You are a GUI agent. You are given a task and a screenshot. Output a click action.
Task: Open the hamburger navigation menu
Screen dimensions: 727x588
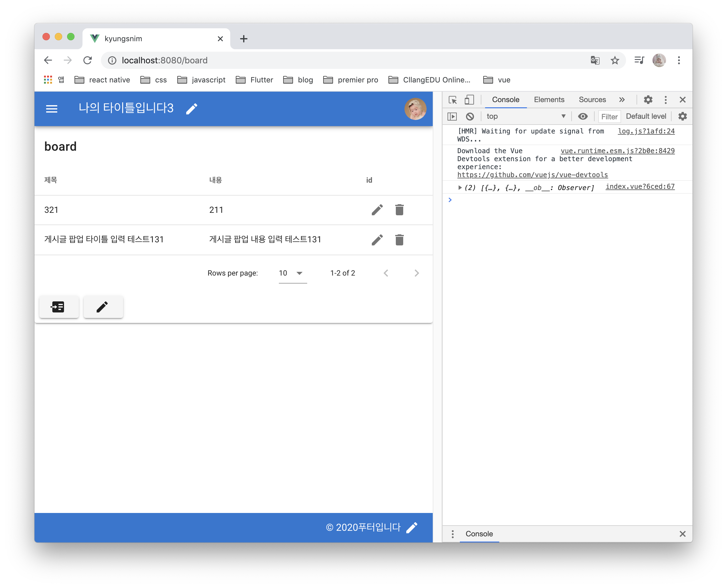(51, 109)
